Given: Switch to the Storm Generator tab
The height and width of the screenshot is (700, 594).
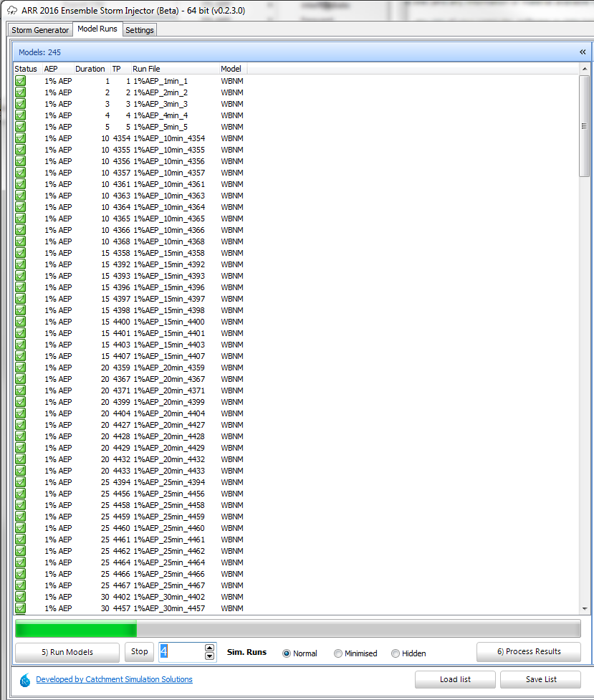Looking at the screenshot, I should [40, 30].
